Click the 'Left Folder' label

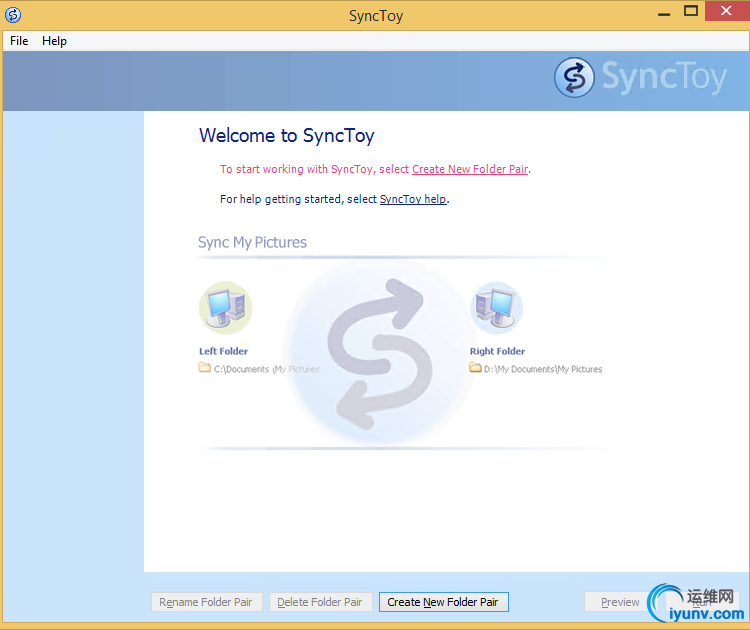(x=223, y=351)
